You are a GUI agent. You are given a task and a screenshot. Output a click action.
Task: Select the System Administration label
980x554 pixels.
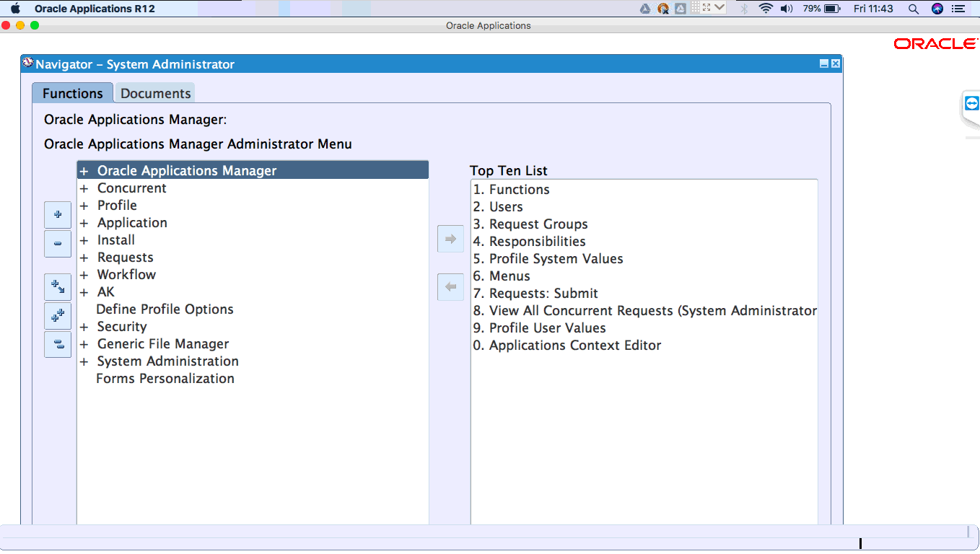[x=168, y=361]
